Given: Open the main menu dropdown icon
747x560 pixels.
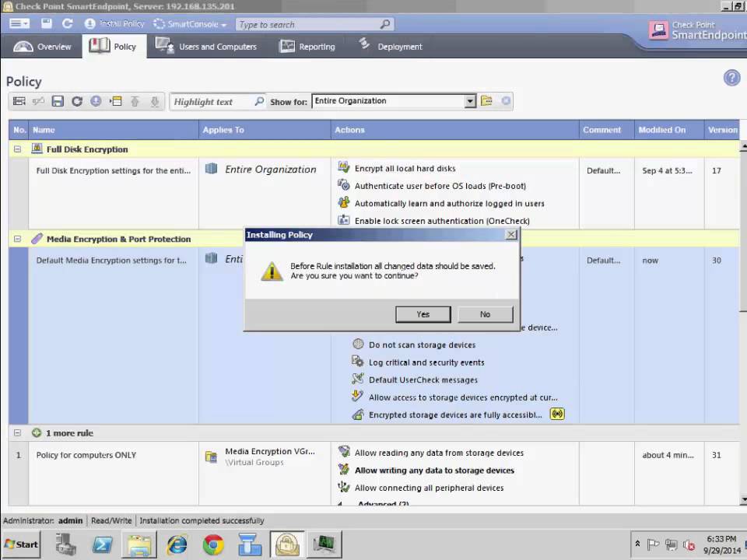Looking at the screenshot, I should pyautogui.click(x=19, y=23).
